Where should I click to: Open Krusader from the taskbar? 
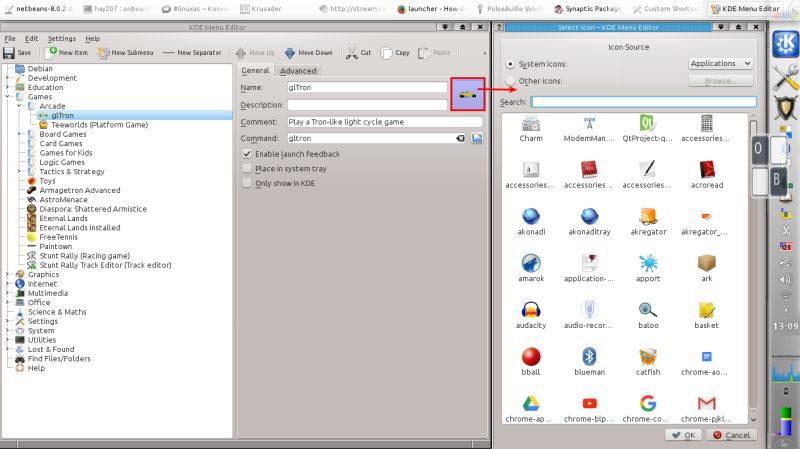(261, 9)
